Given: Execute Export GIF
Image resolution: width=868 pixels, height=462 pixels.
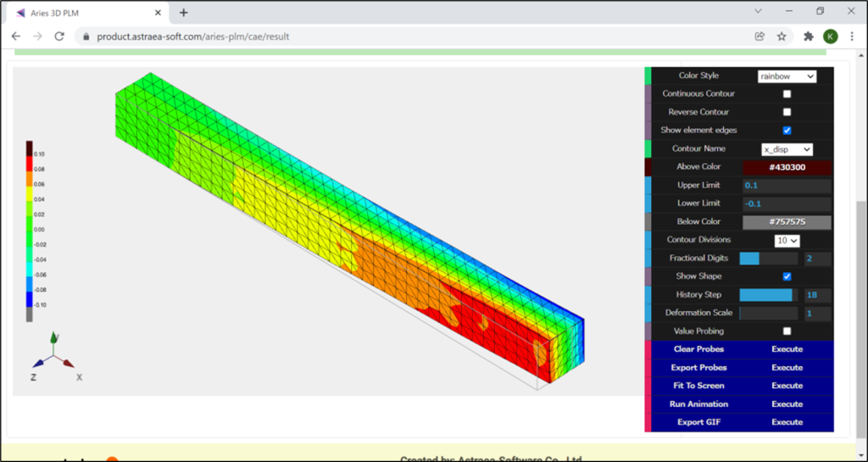Looking at the screenshot, I should [x=787, y=422].
